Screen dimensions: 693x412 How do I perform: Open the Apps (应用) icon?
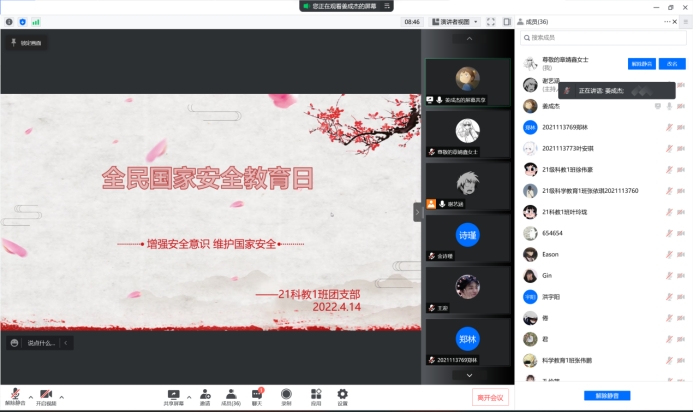(x=315, y=395)
